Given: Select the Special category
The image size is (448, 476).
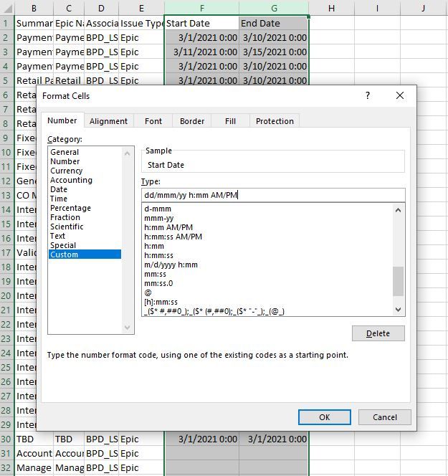Looking at the screenshot, I should [x=85, y=245].
